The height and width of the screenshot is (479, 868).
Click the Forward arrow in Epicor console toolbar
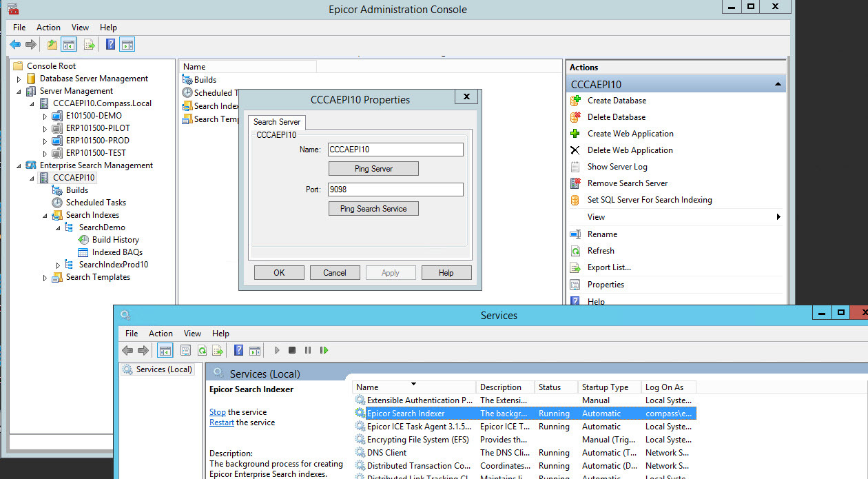pyautogui.click(x=31, y=45)
